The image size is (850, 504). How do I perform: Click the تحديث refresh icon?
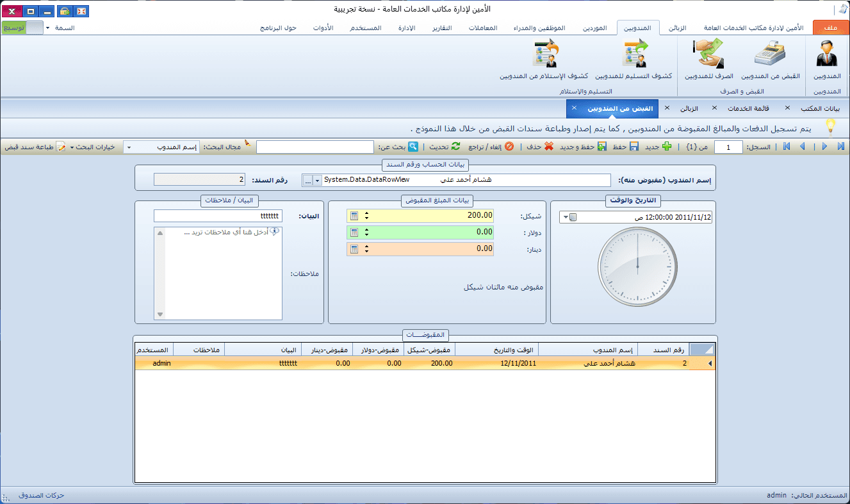click(x=456, y=147)
